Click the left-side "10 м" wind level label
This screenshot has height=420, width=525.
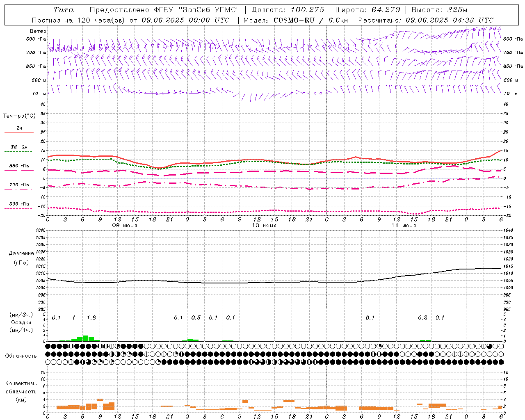(39, 94)
